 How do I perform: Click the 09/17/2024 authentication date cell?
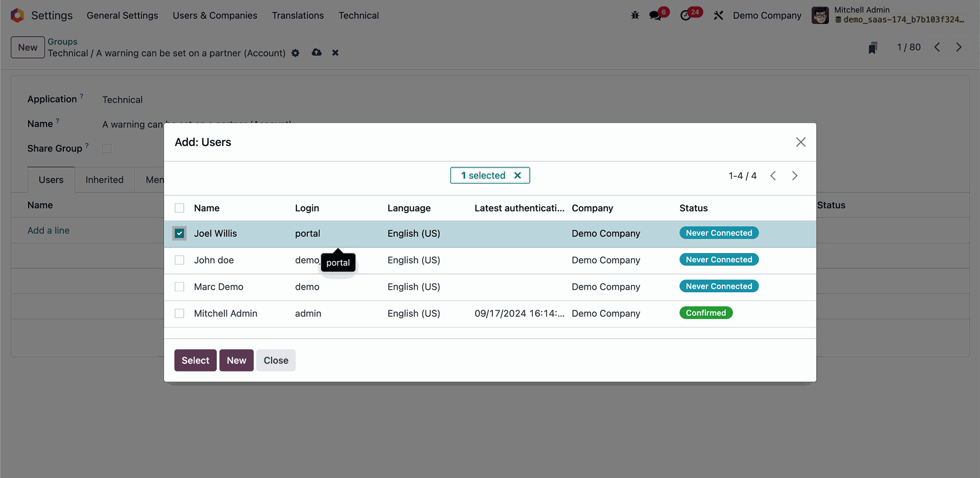pyautogui.click(x=520, y=313)
